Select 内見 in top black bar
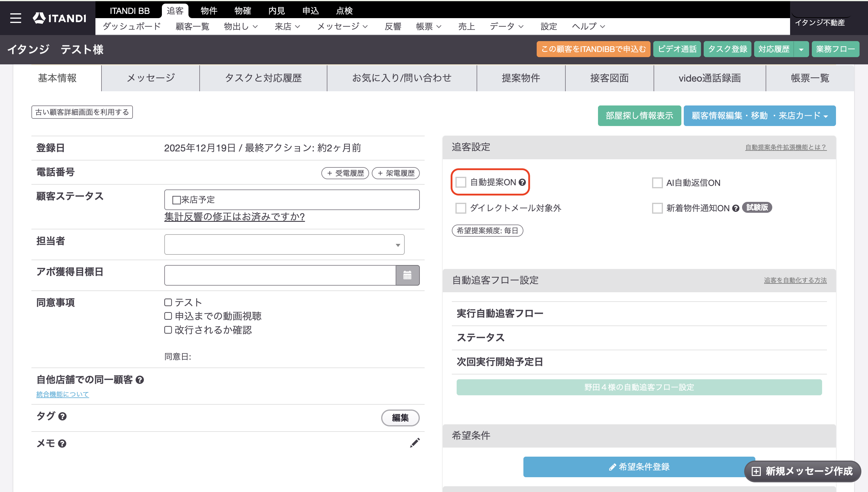Image resolution: width=868 pixels, height=492 pixels. tap(277, 11)
